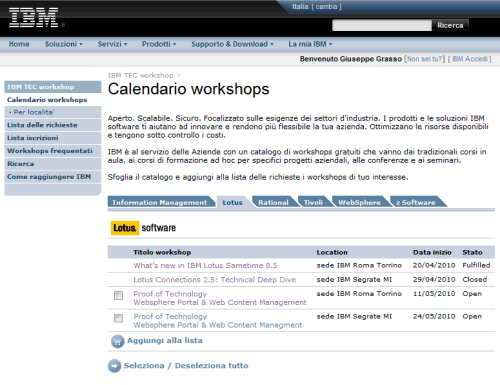Click the Titolo workshop column header
The width and height of the screenshot is (500, 385).
pos(162,252)
